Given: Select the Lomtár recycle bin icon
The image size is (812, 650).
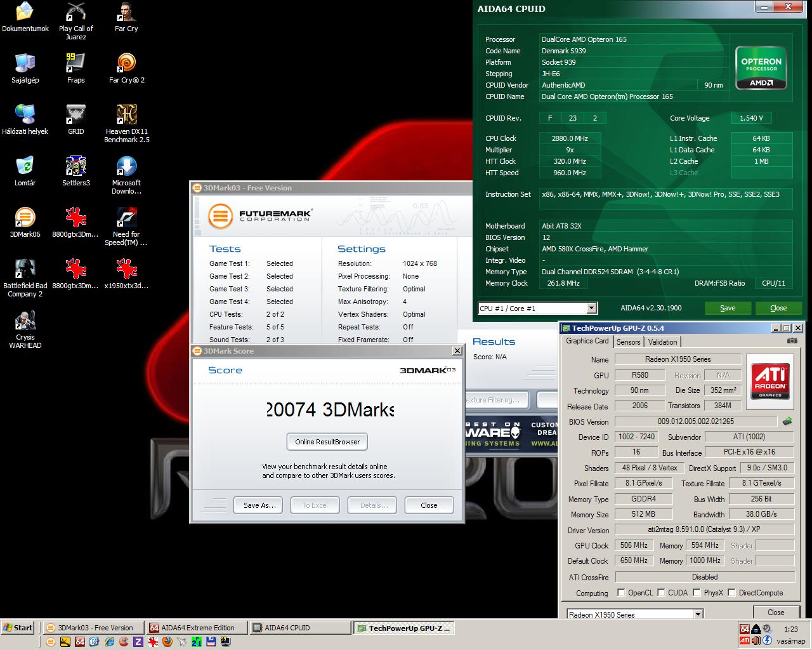Looking at the screenshot, I should (x=25, y=171).
